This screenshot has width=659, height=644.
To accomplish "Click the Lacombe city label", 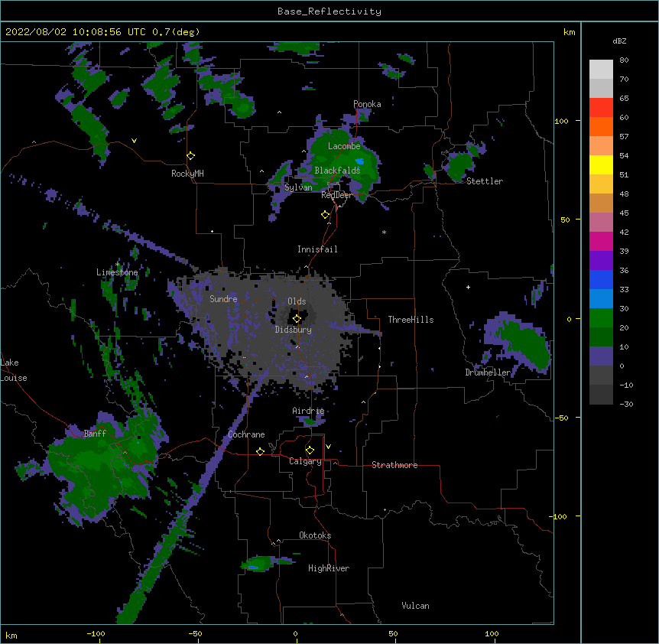I will pos(344,146).
